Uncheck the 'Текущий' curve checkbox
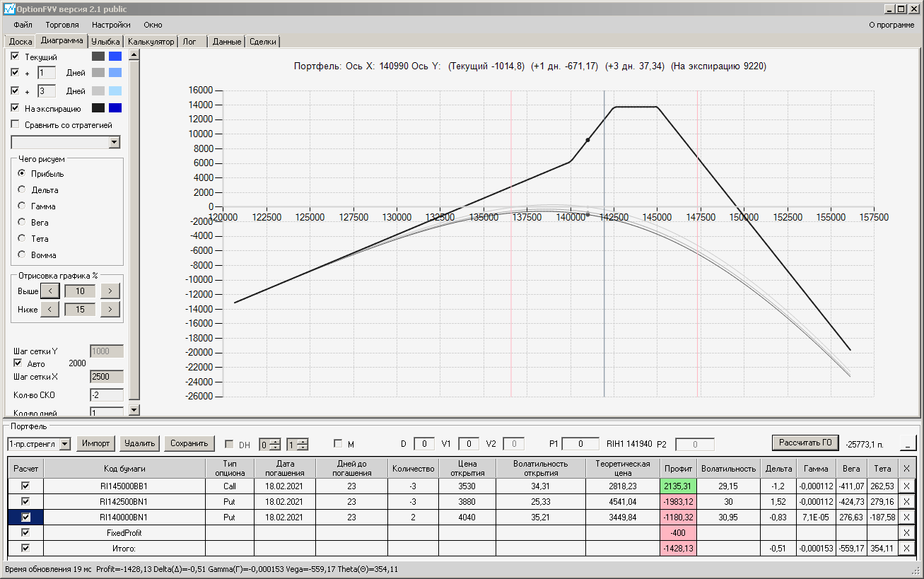The image size is (924, 579). coord(15,56)
